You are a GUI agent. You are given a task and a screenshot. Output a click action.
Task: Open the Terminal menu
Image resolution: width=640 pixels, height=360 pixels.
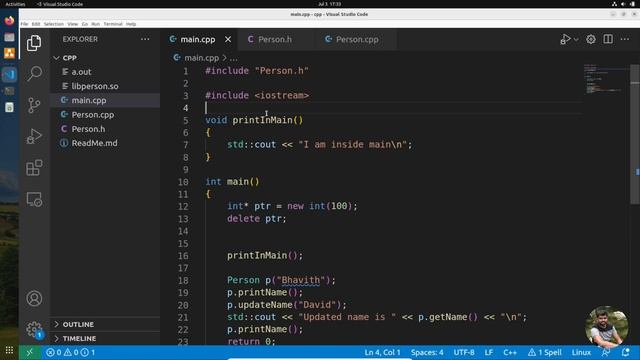point(113,24)
